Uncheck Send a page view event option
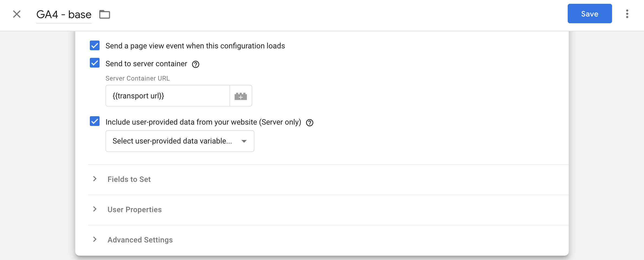This screenshot has width=644, height=260. click(x=94, y=46)
